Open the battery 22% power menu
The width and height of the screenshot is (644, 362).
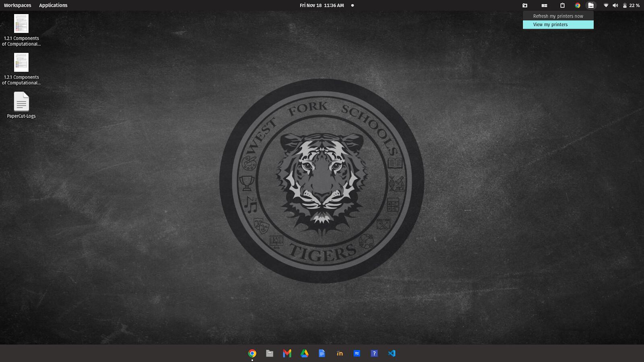(631, 5)
